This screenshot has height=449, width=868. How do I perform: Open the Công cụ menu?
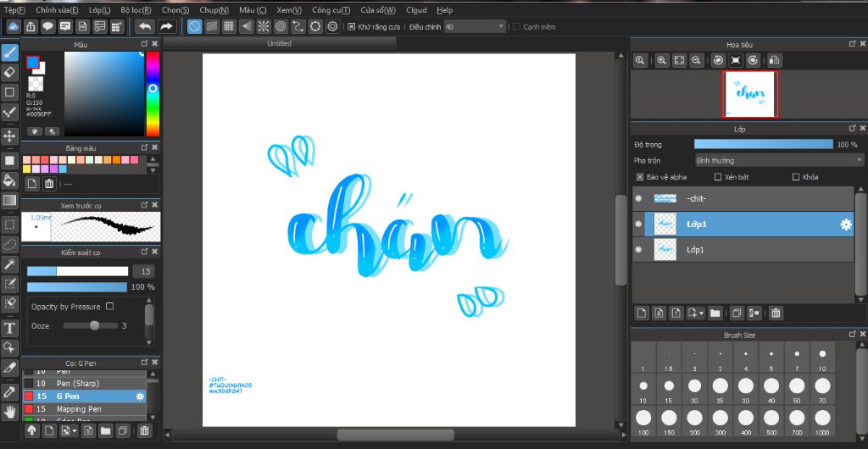[331, 10]
